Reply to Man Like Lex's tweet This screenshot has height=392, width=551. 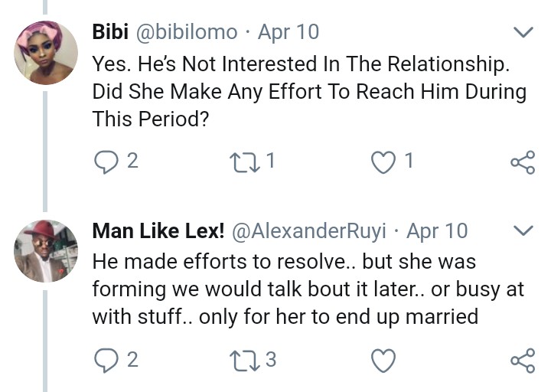(x=104, y=359)
